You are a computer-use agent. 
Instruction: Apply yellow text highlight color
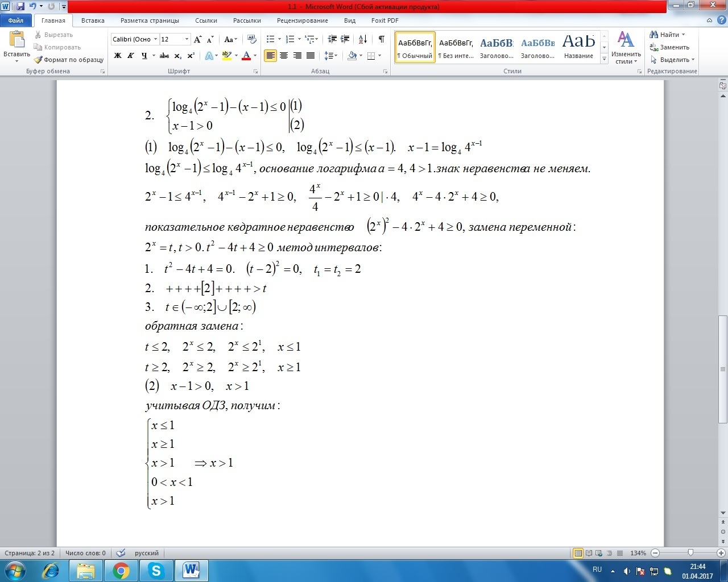pyautogui.click(x=227, y=56)
